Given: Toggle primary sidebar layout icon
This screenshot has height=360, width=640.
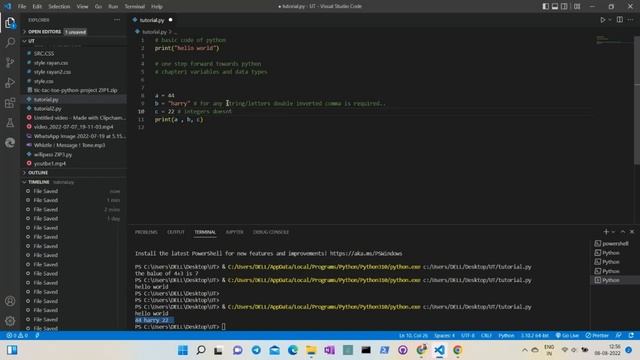Looking at the screenshot, I should click(546, 7).
